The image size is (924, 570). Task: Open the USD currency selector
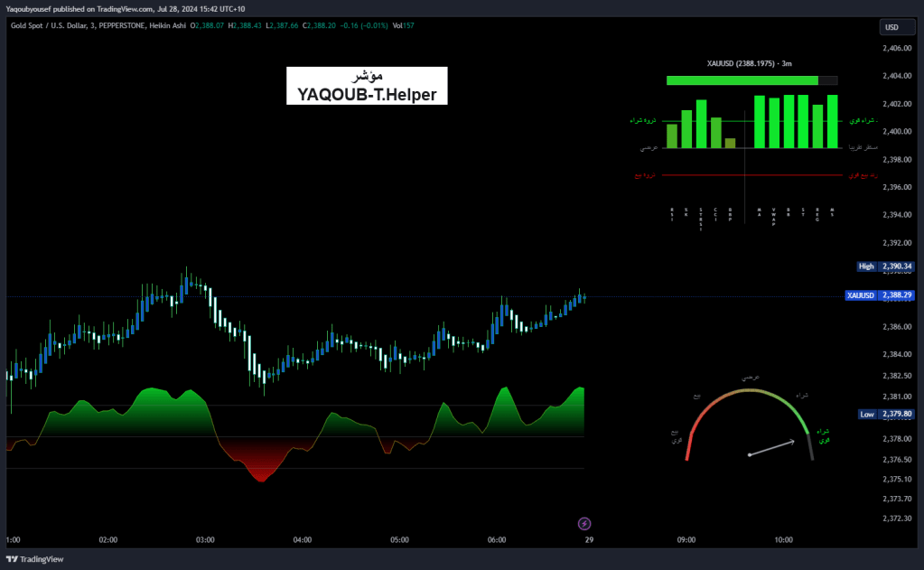891,27
